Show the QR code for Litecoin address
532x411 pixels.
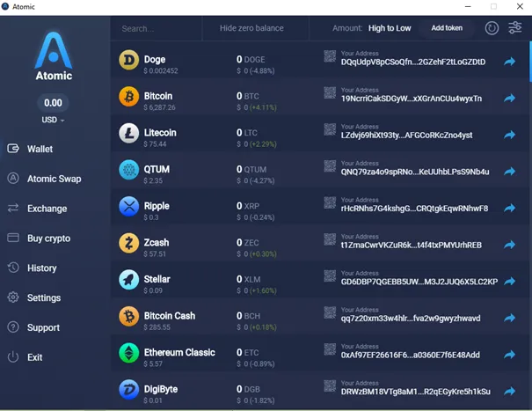coord(330,129)
